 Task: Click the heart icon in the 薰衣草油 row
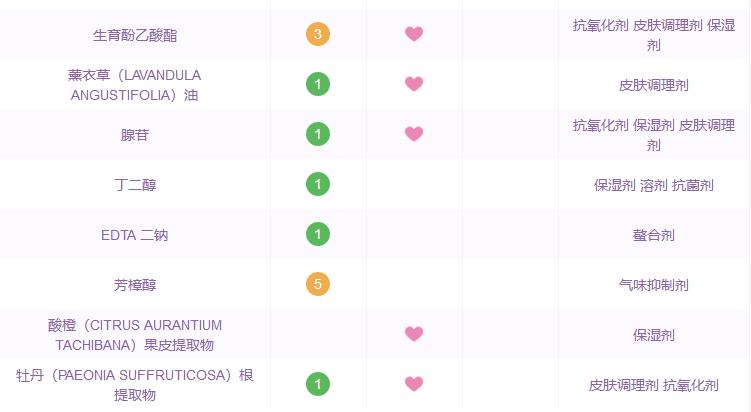pos(414,84)
